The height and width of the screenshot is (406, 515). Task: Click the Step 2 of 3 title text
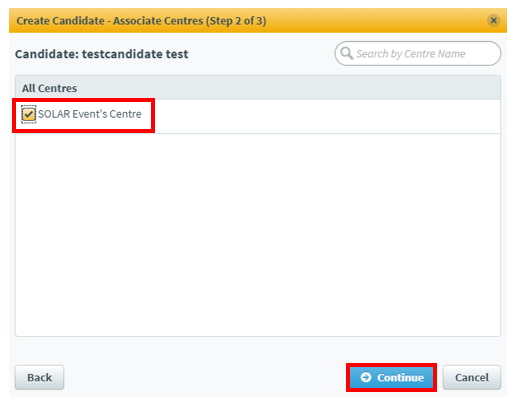(236, 21)
